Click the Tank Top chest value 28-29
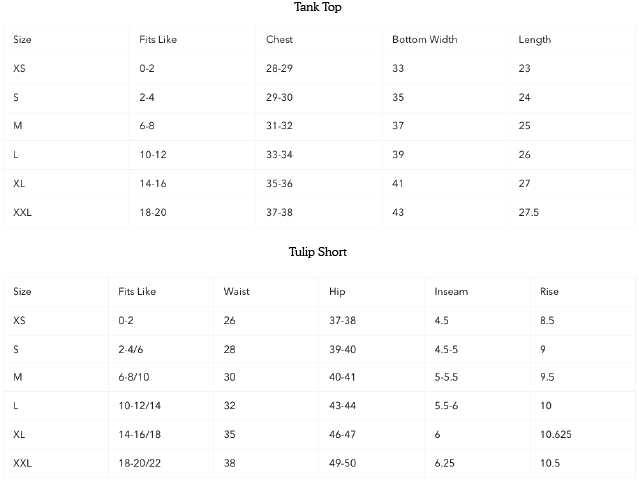Screen dimensions: 639x482 (x=280, y=69)
